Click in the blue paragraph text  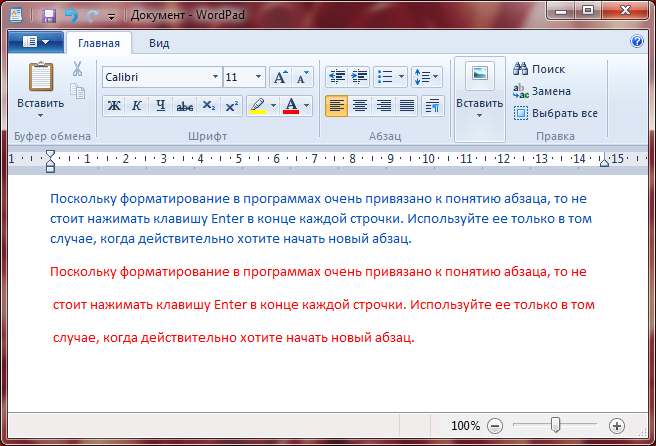321,218
